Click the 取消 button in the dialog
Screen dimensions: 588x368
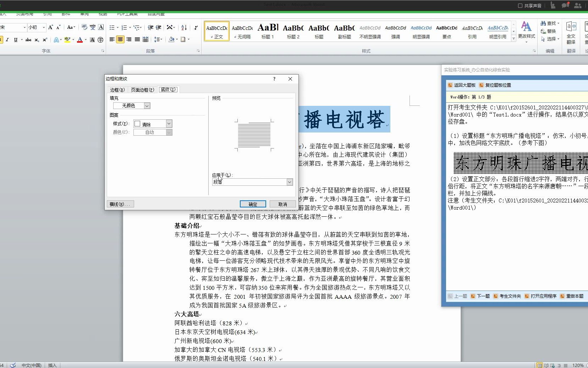click(x=283, y=204)
